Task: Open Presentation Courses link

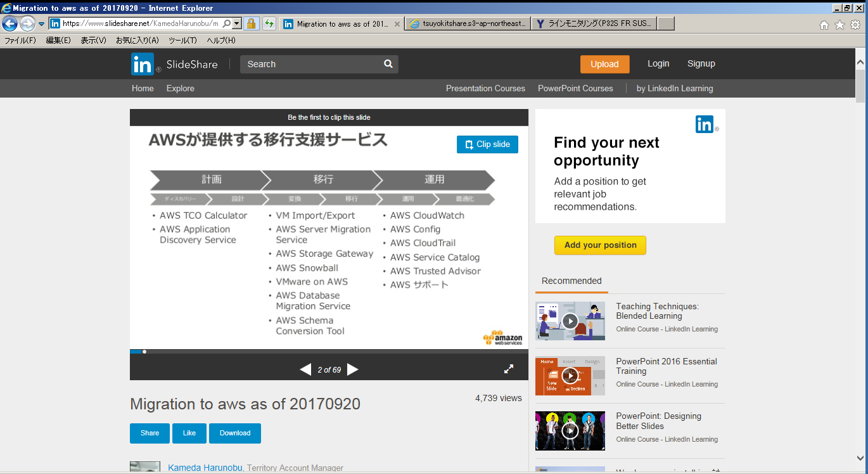Action: point(485,88)
